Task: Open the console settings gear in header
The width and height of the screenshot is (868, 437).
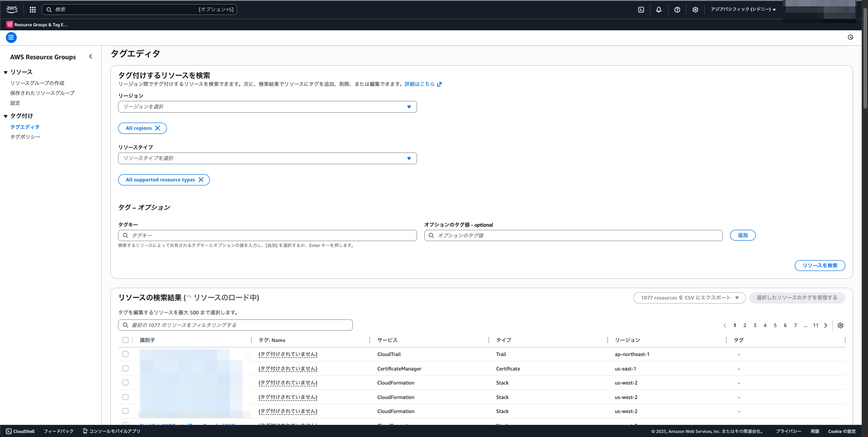Action: tap(695, 9)
